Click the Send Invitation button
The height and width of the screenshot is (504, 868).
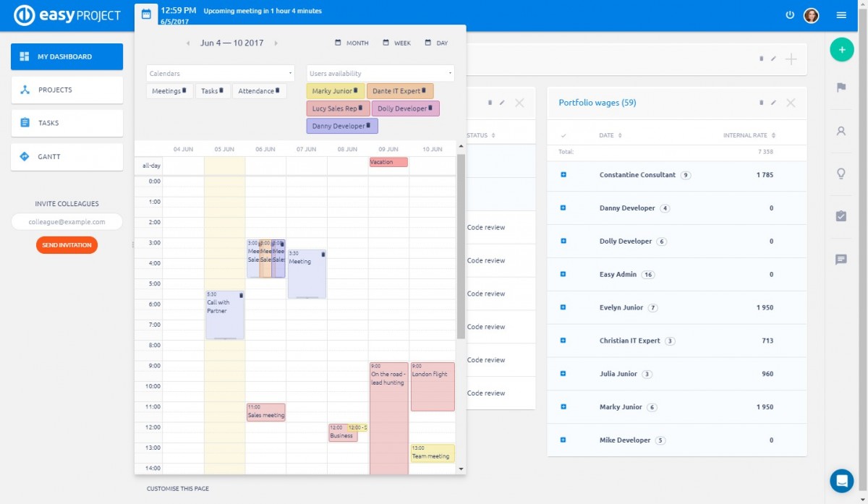point(67,245)
